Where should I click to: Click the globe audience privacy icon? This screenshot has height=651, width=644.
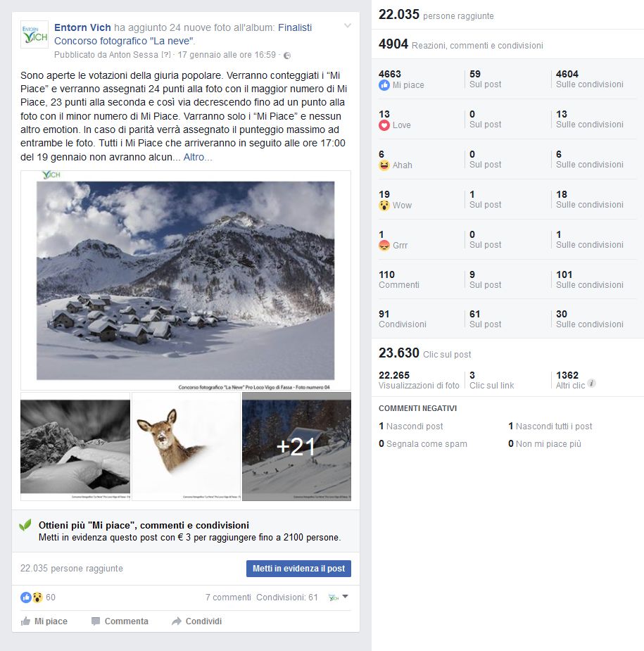(x=287, y=55)
